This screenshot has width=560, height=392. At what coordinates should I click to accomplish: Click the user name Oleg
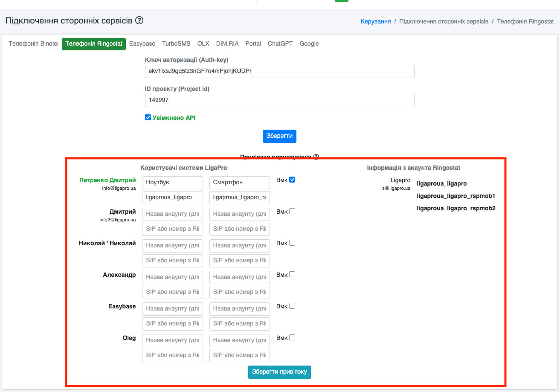click(129, 338)
